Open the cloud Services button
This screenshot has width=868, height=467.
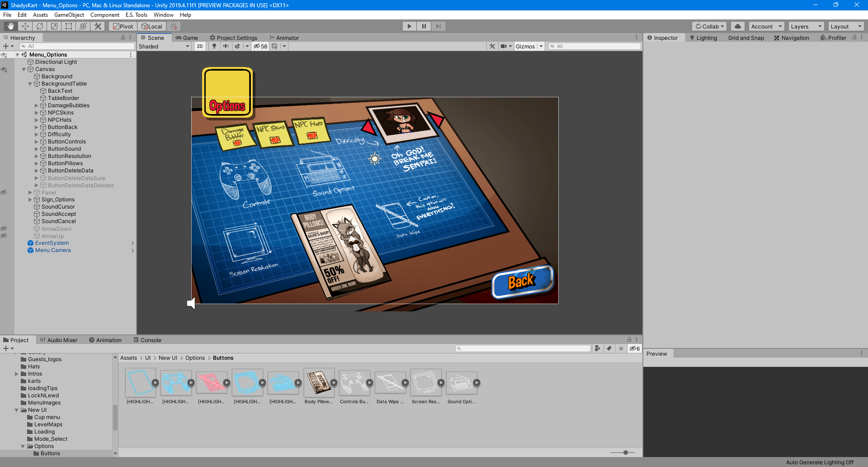[737, 26]
